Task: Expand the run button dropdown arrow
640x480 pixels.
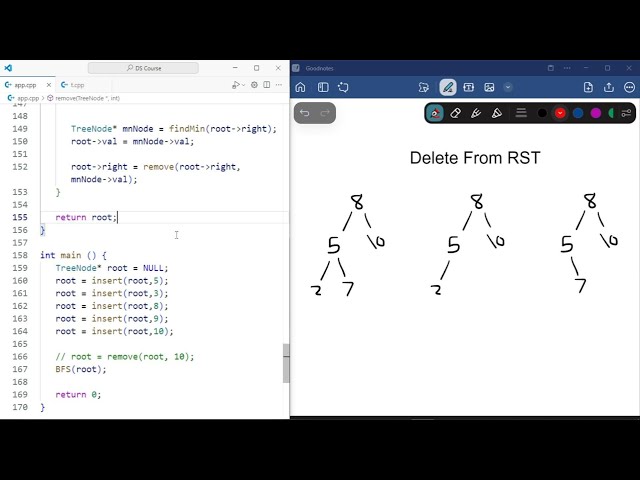Action: pyautogui.click(x=244, y=85)
